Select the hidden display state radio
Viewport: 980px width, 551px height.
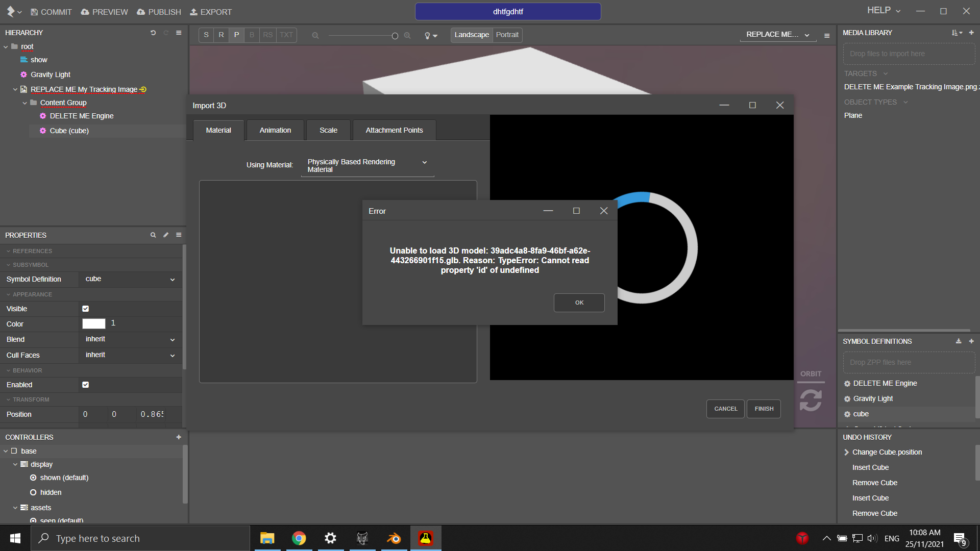point(33,492)
